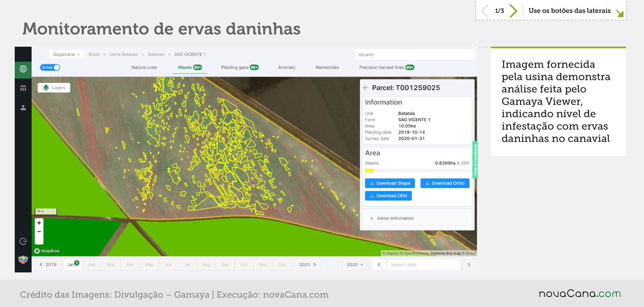This screenshot has width=644, height=307.
Task: Click the OpenStreetMap attribution link
Action: 415,253
